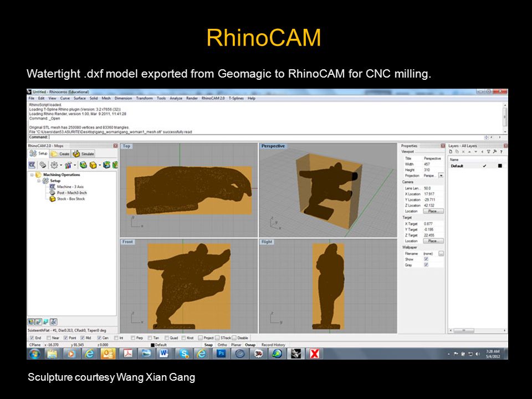Viewport: 532px width, 399px height.
Task: Delete the layer with the X icon
Action: click(463, 152)
